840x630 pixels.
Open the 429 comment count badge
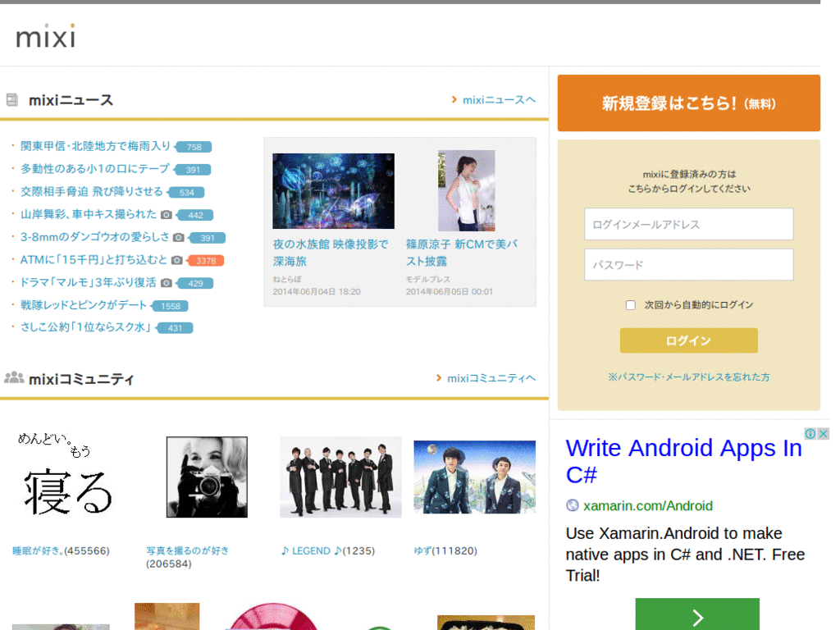(195, 283)
